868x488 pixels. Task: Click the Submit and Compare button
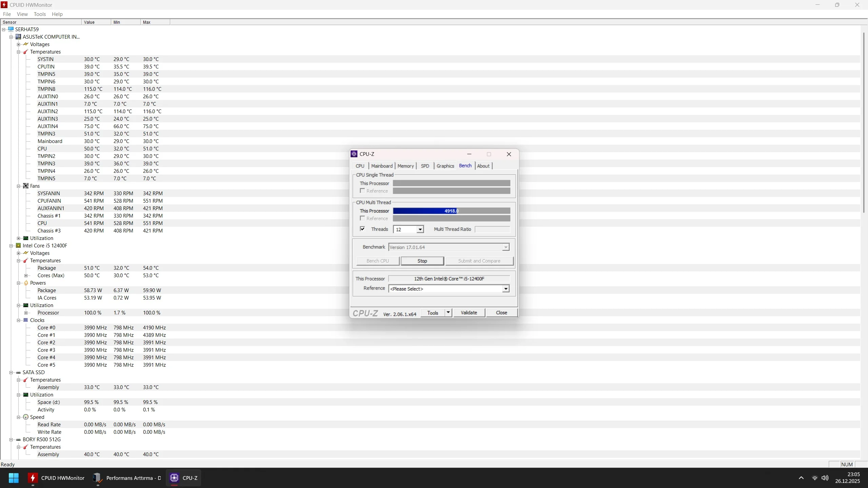coord(479,261)
